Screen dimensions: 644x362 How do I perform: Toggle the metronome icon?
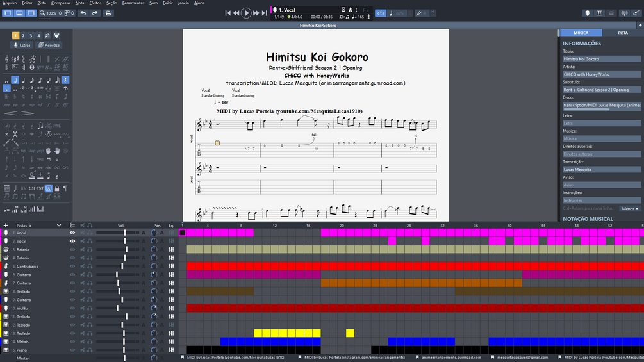pos(351,10)
